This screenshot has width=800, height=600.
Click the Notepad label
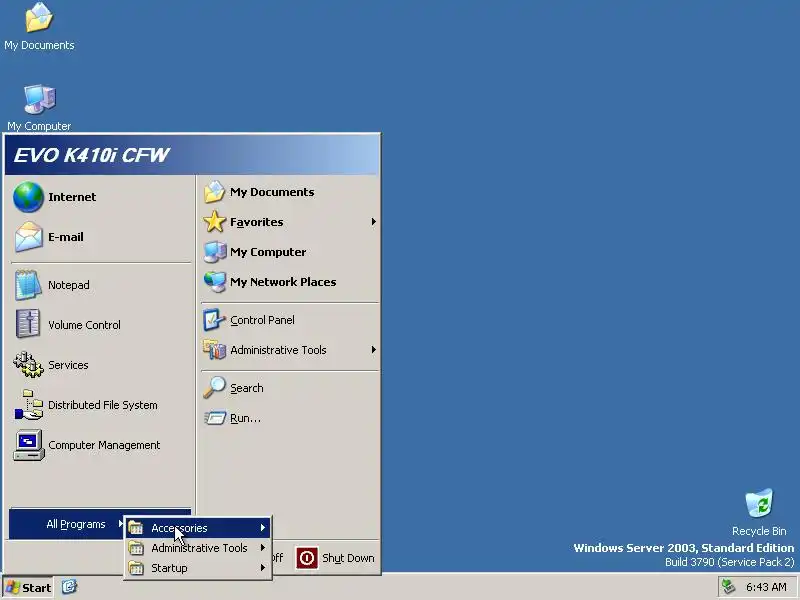(69, 285)
